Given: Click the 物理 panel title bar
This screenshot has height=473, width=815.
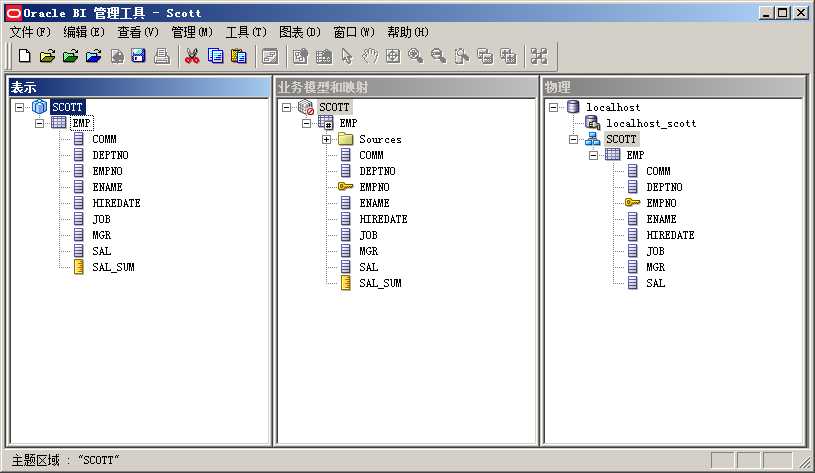Looking at the screenshot, I should [x=674, y=87].
